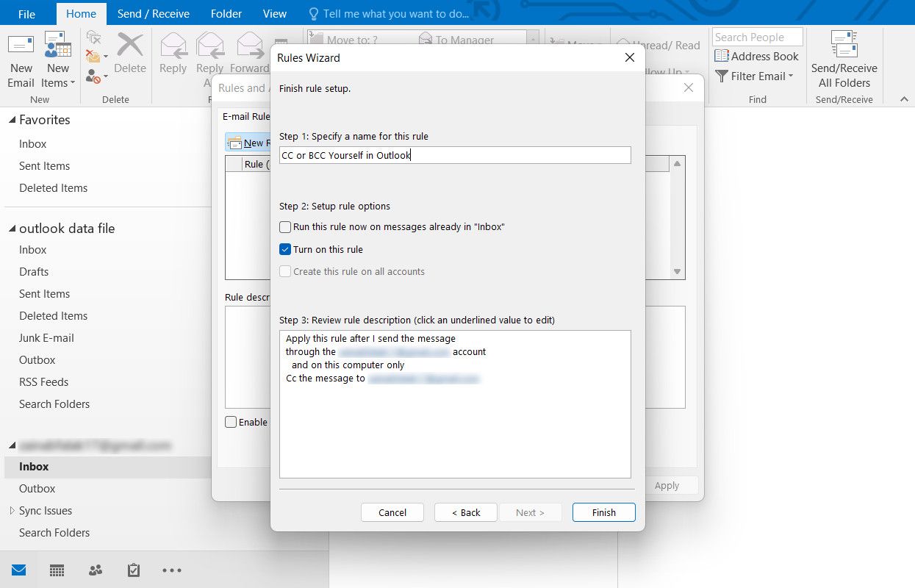Open Mail view in navigation bar
The width and height of the screenshot is (915, 588).
18,570
